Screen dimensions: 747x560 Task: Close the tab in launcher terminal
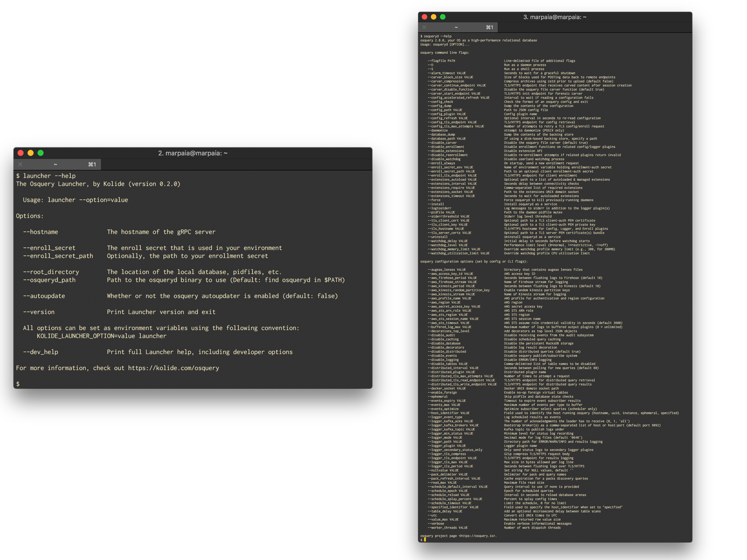point(20,164)
